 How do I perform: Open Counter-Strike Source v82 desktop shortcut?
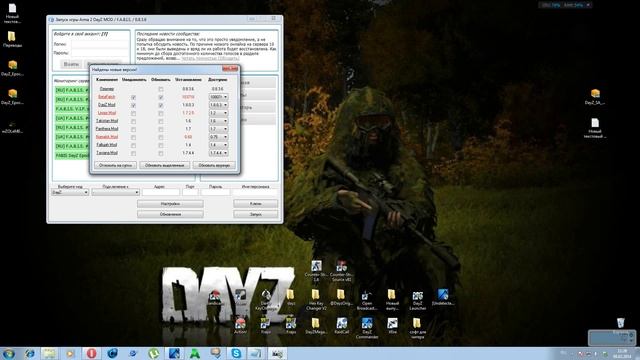point(342,271)
